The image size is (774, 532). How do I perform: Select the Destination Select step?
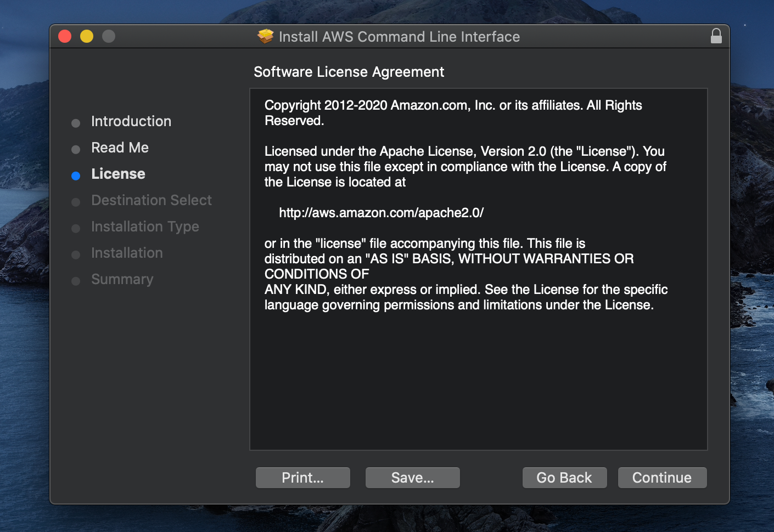point(152,200)
